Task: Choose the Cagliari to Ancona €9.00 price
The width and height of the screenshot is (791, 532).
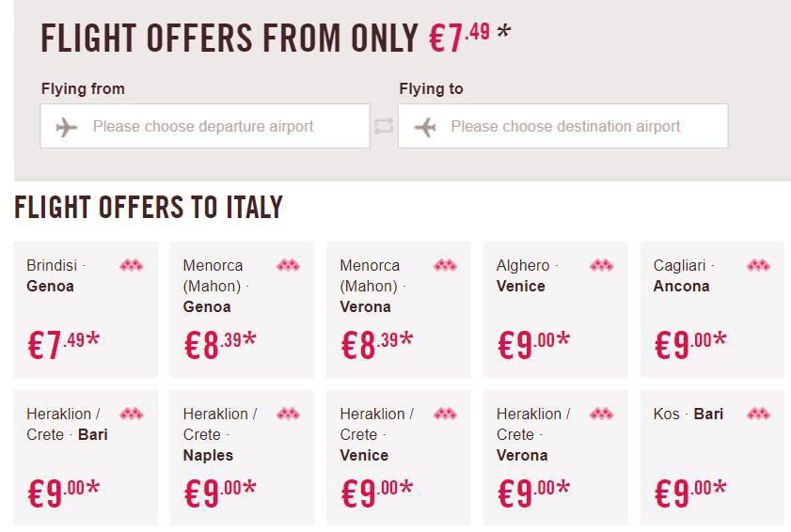Action: point(690,344)
